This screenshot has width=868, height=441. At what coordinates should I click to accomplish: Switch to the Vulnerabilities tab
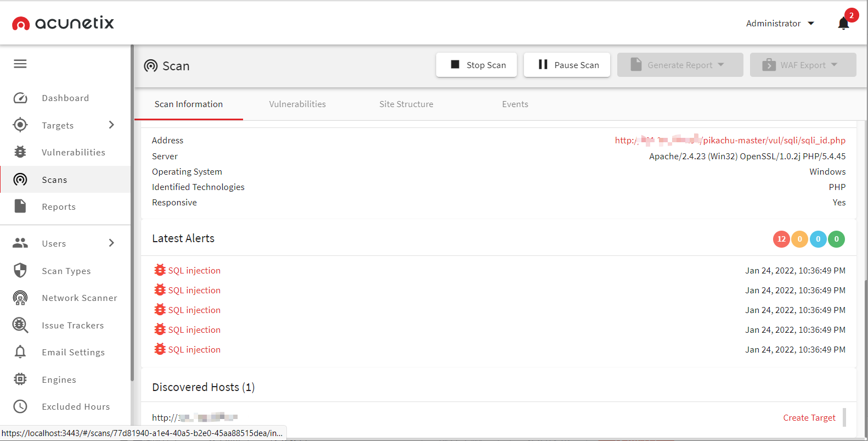point(297,104)
